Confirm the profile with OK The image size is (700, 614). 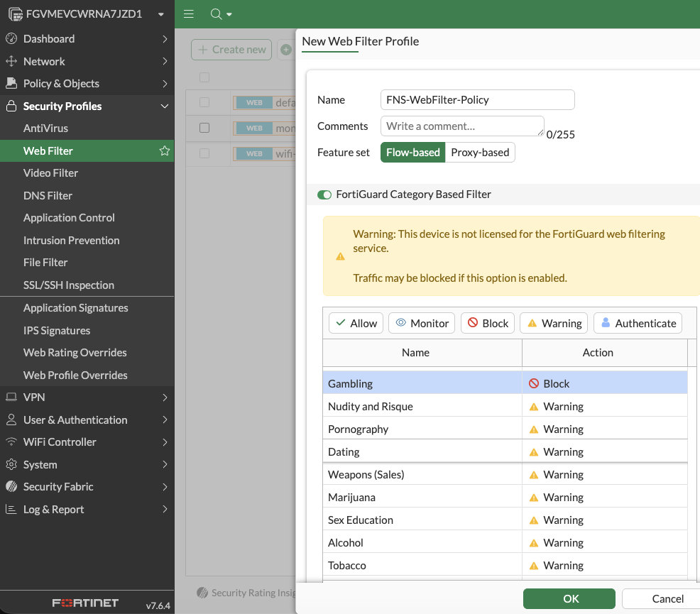[569, 598]
